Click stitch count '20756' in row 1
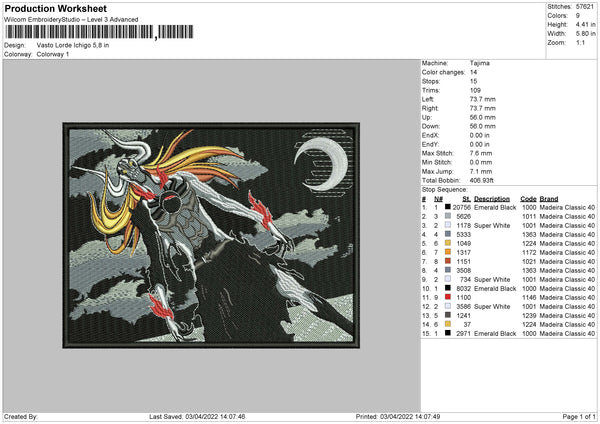Viewport: 600px width, 424px height. 461,207
